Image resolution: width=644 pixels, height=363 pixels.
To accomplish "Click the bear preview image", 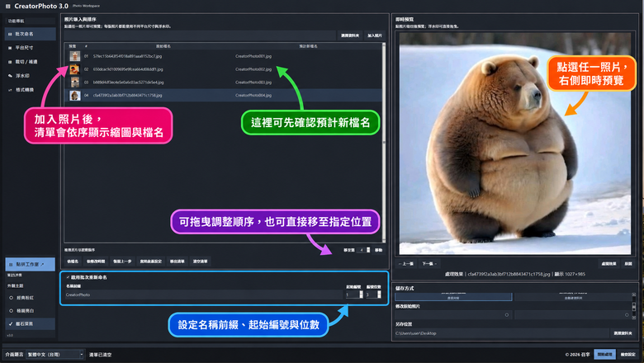I will click(x=515, y=144).
